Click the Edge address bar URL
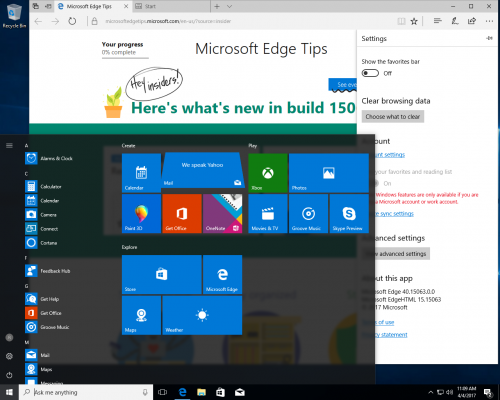500x400 pixels. (168, 21)
